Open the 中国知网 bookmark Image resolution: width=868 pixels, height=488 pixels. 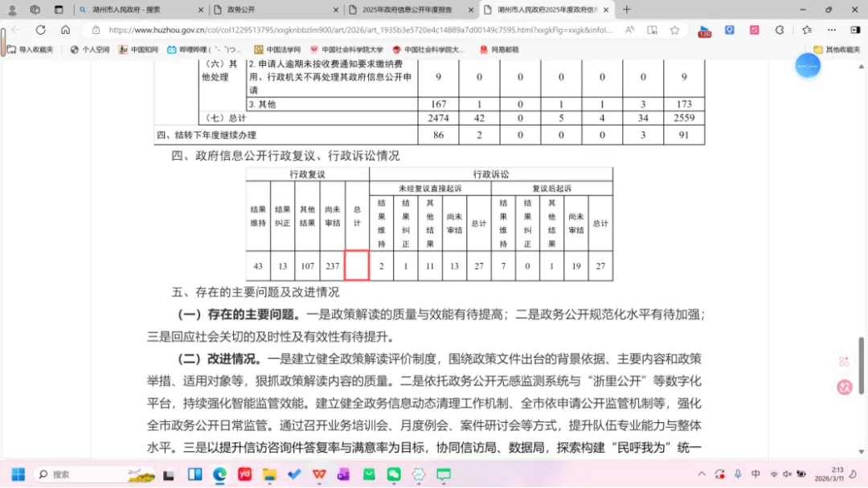(x=138, y=49)
